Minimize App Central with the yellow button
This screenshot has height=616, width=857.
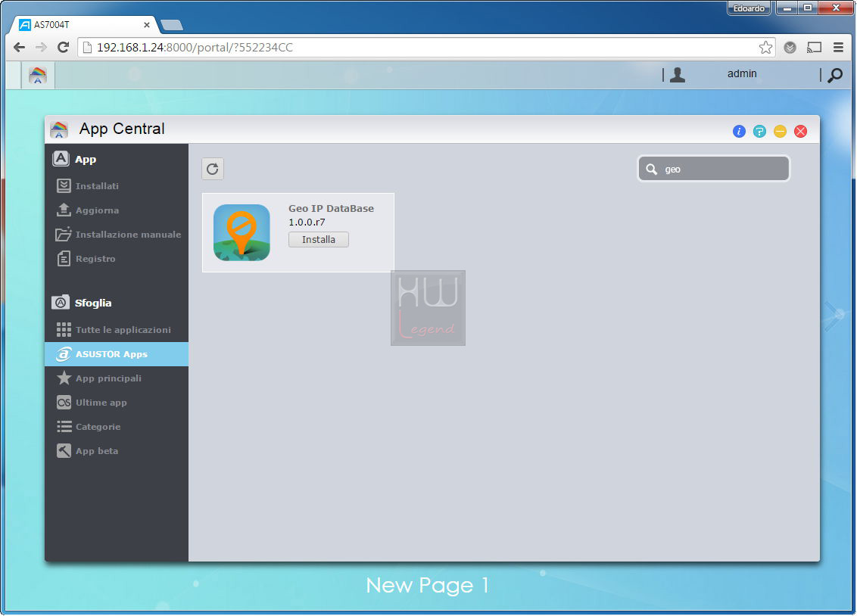(x=780, y=131)
